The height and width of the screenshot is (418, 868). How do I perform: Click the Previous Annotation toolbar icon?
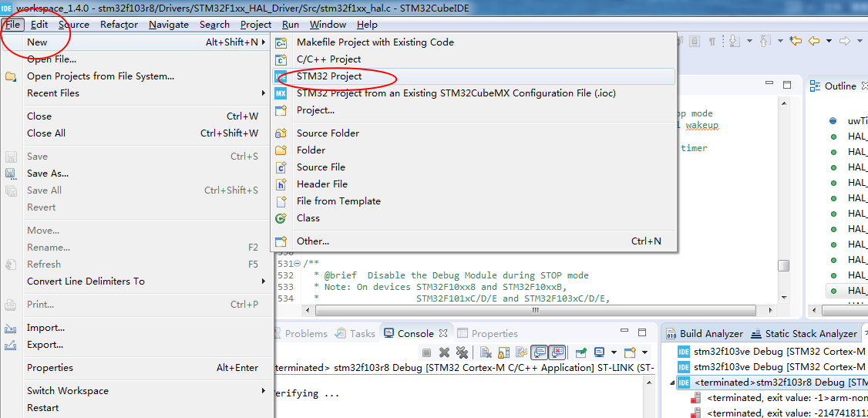(x=765, y=41)
